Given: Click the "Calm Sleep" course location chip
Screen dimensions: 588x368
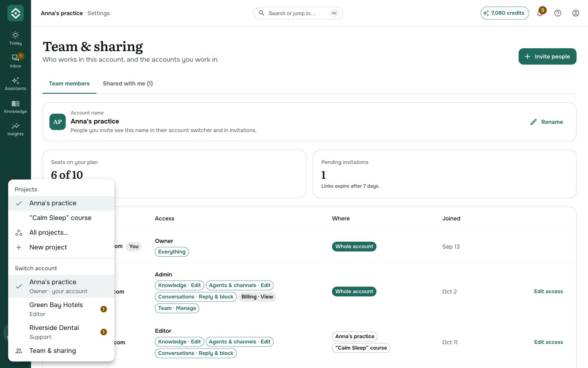Looking at the screenshot, I should pos(361,348).
